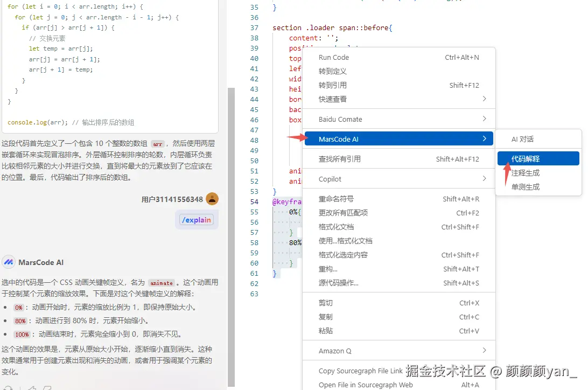Click line number 37 in the gutter
588x390 pixels.
pos(254,28)
